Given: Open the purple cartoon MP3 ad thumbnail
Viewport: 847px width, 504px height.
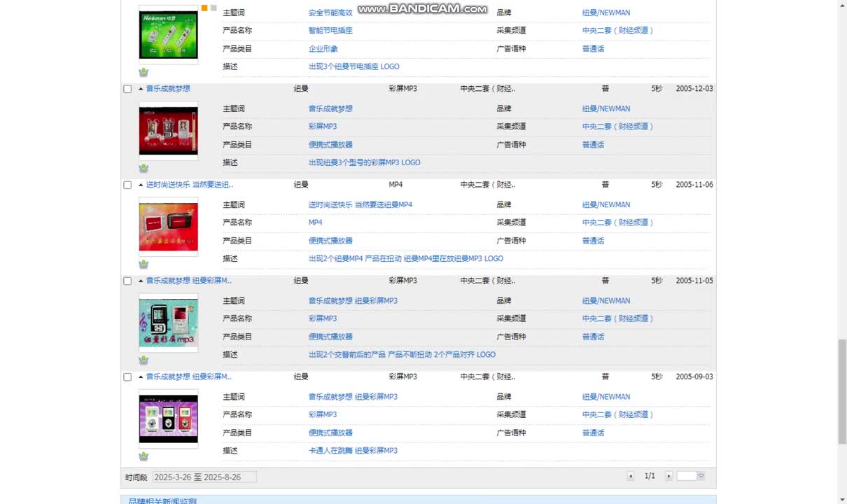Looking at the screenshot, I should [168, 419].
